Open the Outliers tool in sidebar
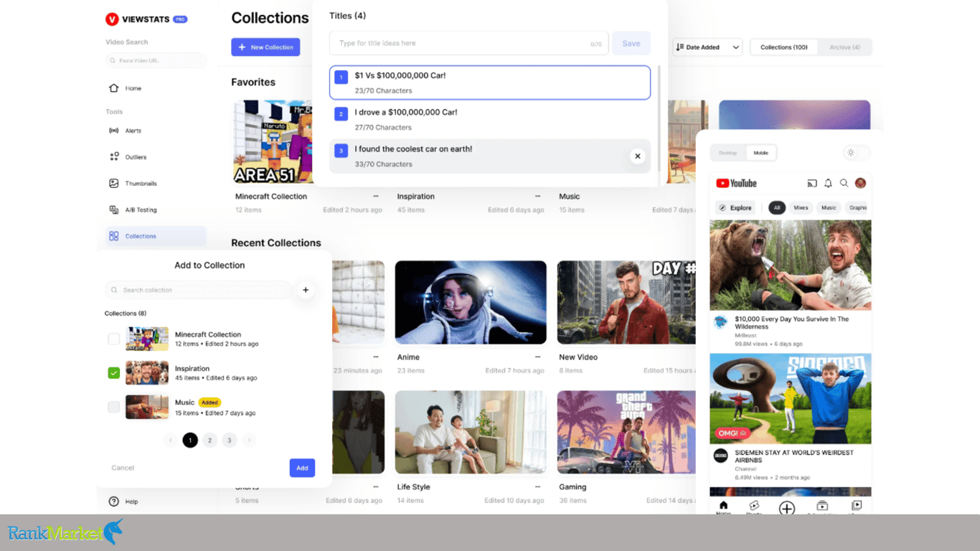Screen dimensions: 980x551 (128, 157)
